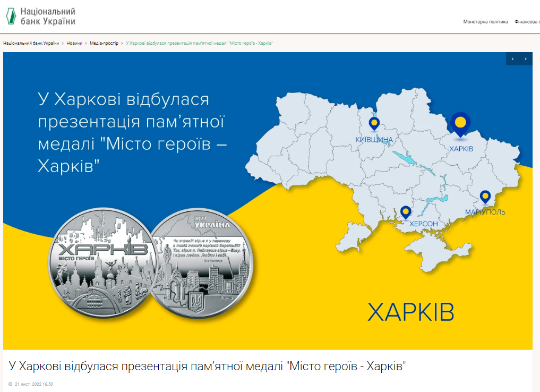The width and height of the screenshot is (540, 392).
Task: Click the clock icon beside the date
Action: pyautogui.click(x=10, y=384)
